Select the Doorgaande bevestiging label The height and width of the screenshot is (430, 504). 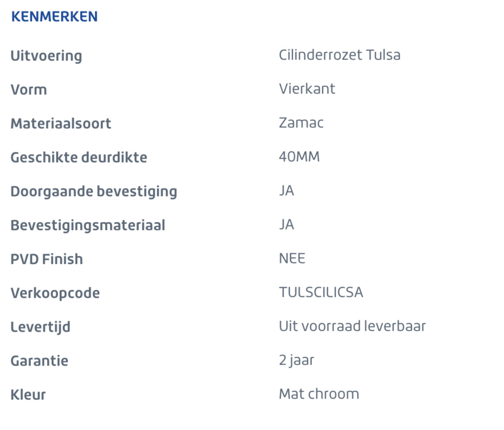tap(94, 192)
